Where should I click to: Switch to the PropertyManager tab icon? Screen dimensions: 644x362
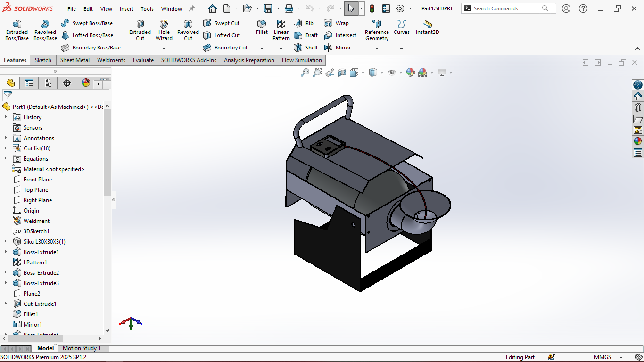29,83
